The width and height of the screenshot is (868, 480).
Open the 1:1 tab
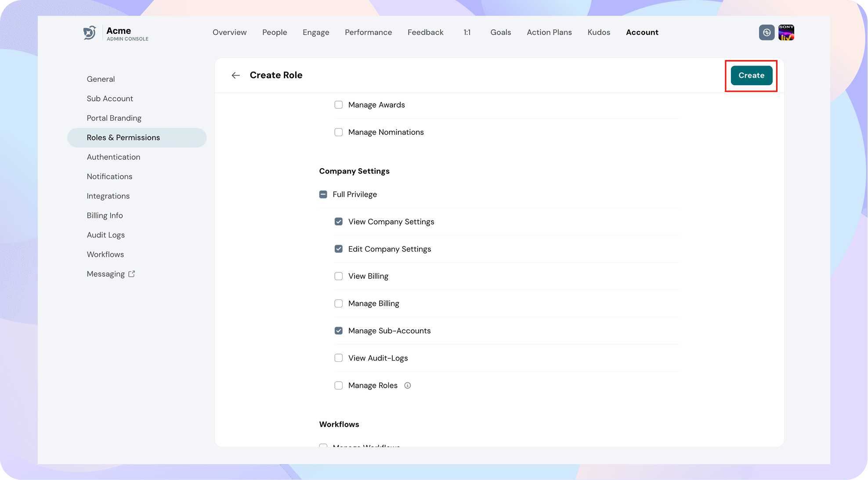click(x=467, y=32)
